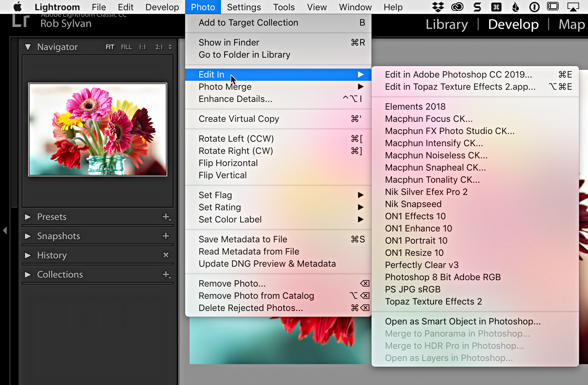Clear history using the X icon
588x385 pixels.
coord(166,255)
